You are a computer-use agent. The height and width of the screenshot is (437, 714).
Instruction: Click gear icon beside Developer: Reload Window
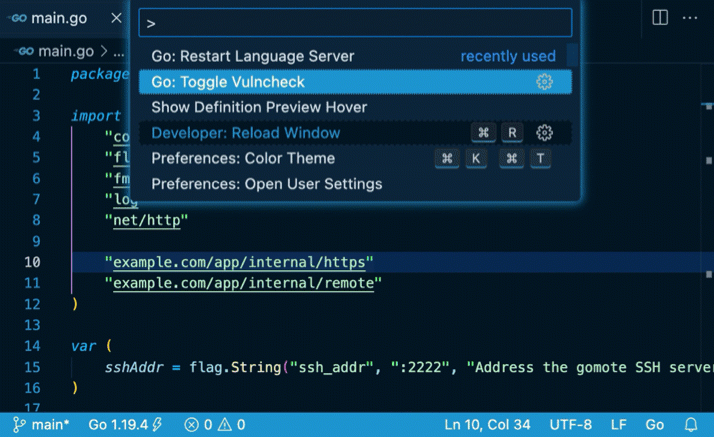coord(544,133)
